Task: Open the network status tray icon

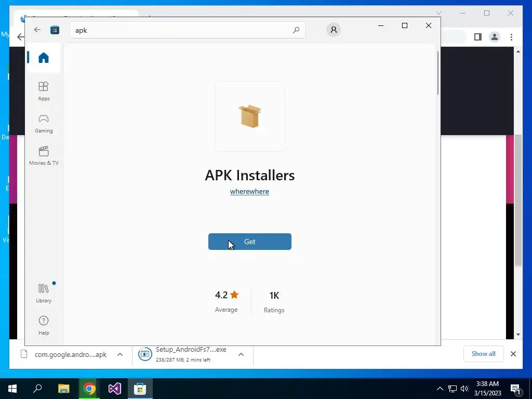Action: pyautogui.click(x=453, y=389)
